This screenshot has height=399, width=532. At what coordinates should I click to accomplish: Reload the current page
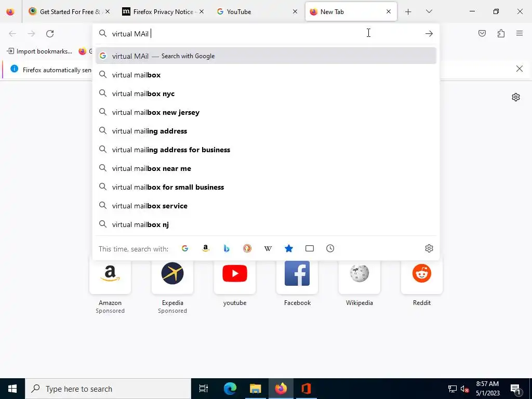[50, 34]
